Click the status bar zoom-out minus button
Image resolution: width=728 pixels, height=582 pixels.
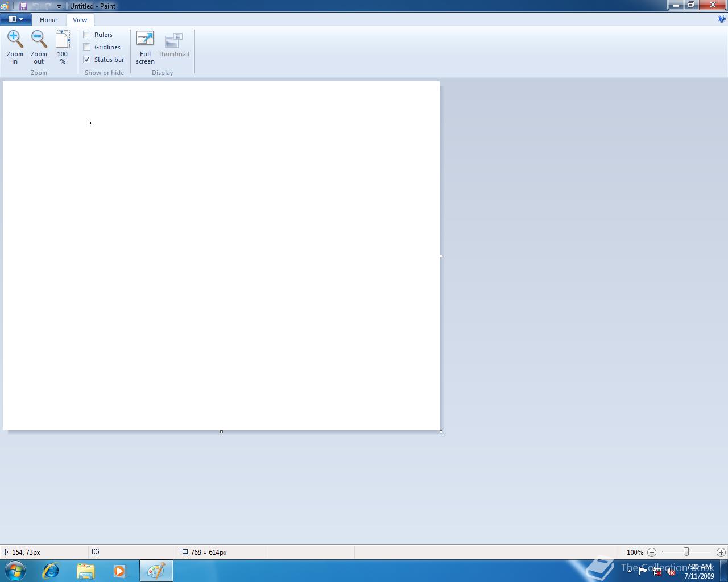coord(652,552)
